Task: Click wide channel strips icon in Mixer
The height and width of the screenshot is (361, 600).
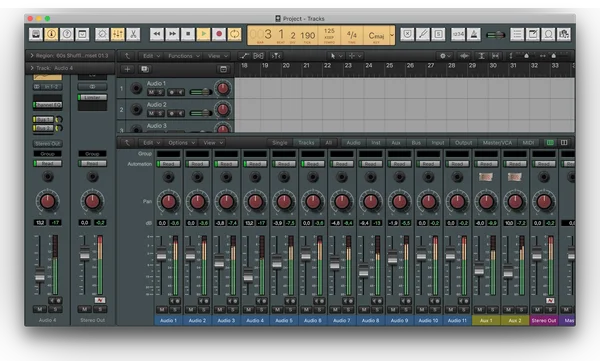Action: (x=564, y=143)
